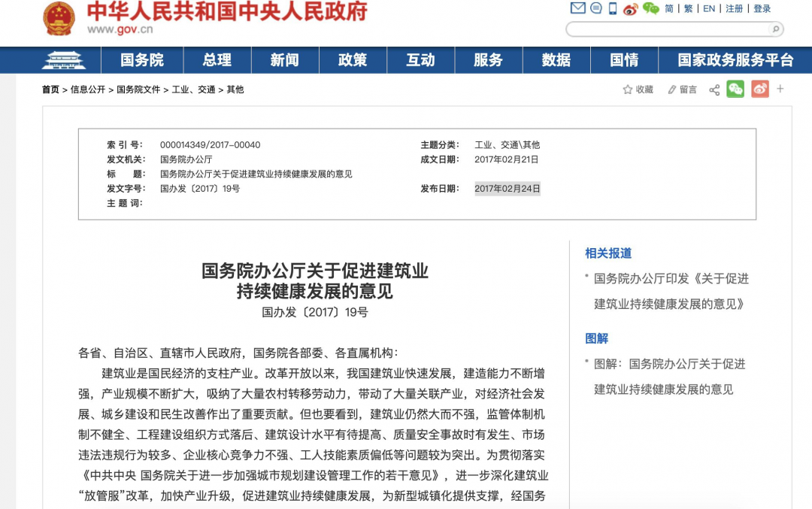This screenshot has height=509, width=812.
Task: Click the article main headline
Action: pyautogui.click(x=314, y=280)
